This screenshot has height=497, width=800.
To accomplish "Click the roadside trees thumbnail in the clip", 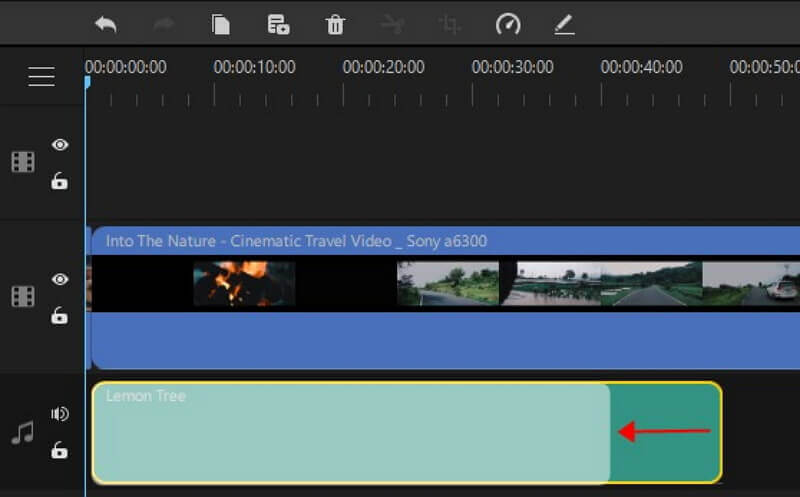I will point(448,284).
